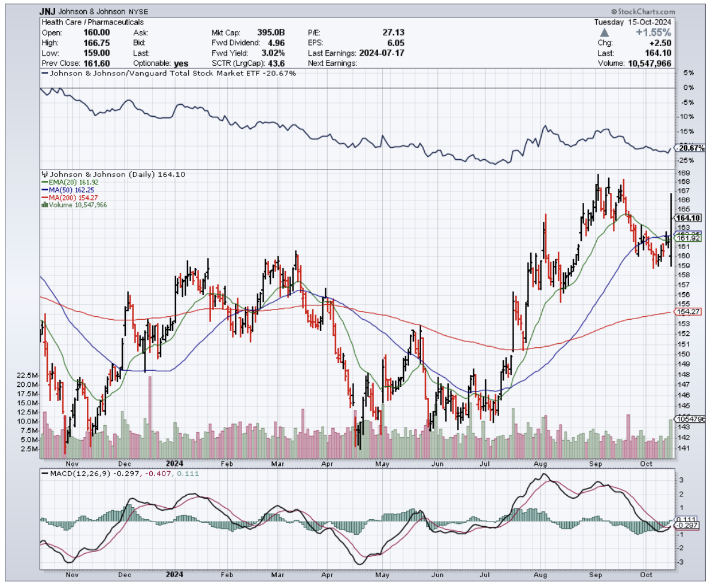Select the red MA(200) legend entry
This screenshot has height=588, width=713.
[67, 197]
